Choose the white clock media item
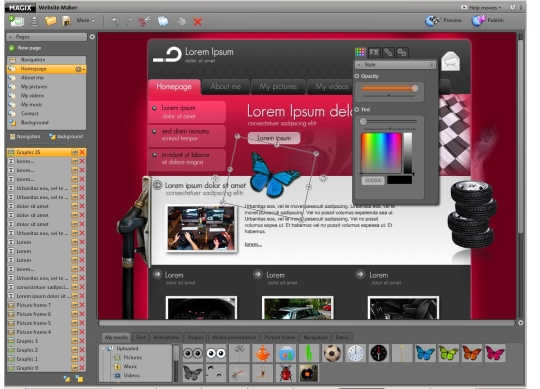540x389 pixels. [x=355, y=353]
